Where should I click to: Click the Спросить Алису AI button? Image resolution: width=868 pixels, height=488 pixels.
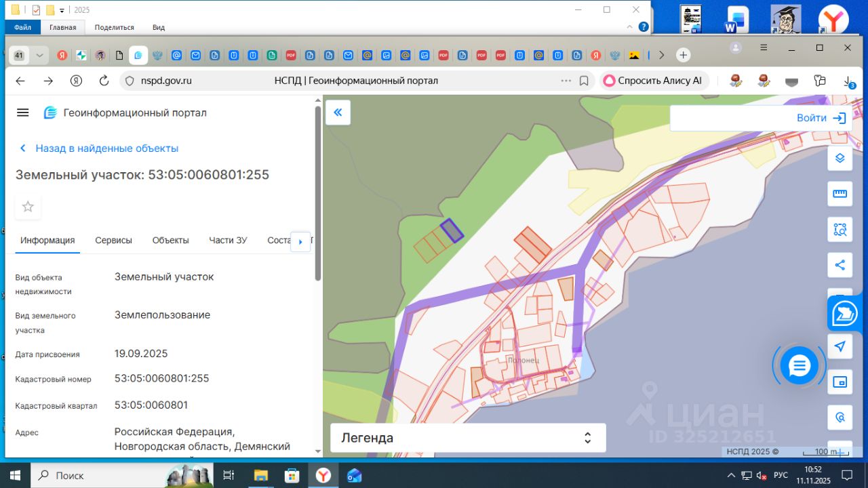point(653,81)
